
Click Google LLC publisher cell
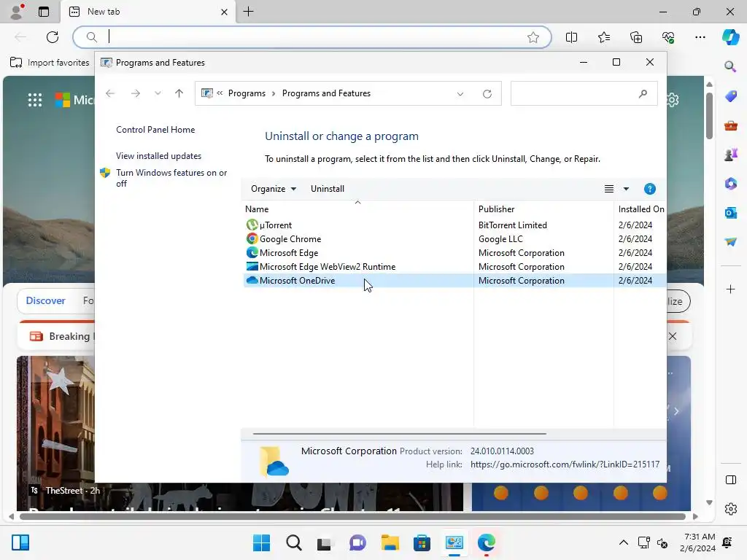point(500,238)
